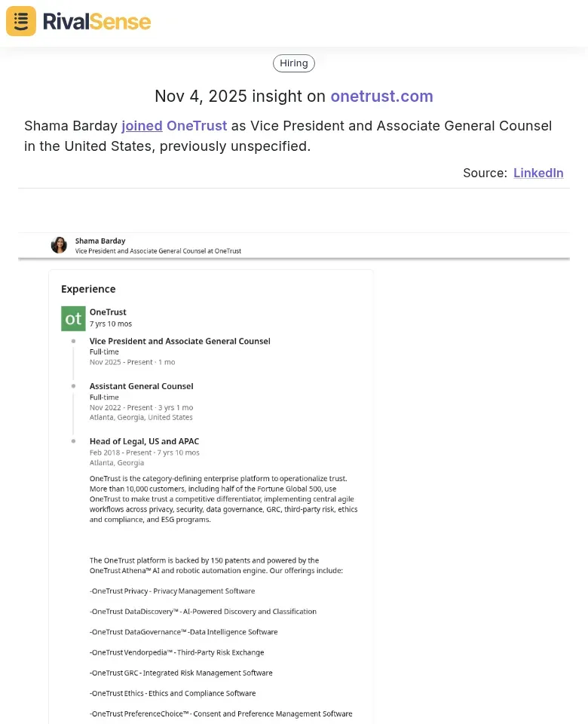The width and height of the screenshot is (588, 724).
Task: Click the timeline dot beside Vice President role
Action: [73, 341]
